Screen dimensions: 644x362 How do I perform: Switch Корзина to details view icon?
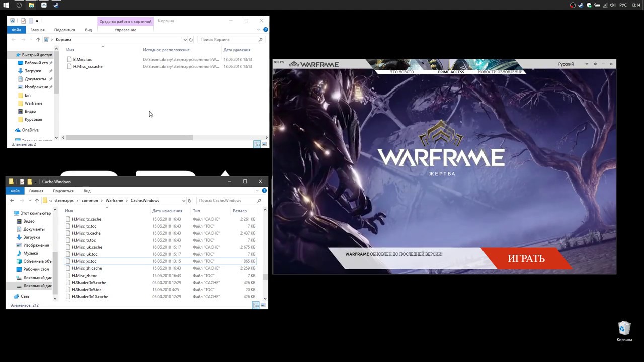point(257,144)
